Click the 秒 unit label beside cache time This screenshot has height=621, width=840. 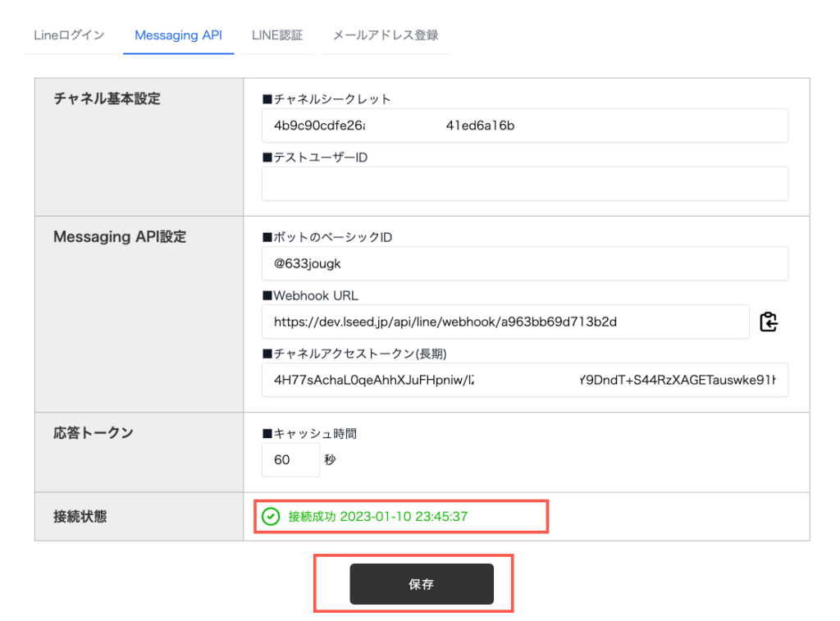click(x=330, y=460)
